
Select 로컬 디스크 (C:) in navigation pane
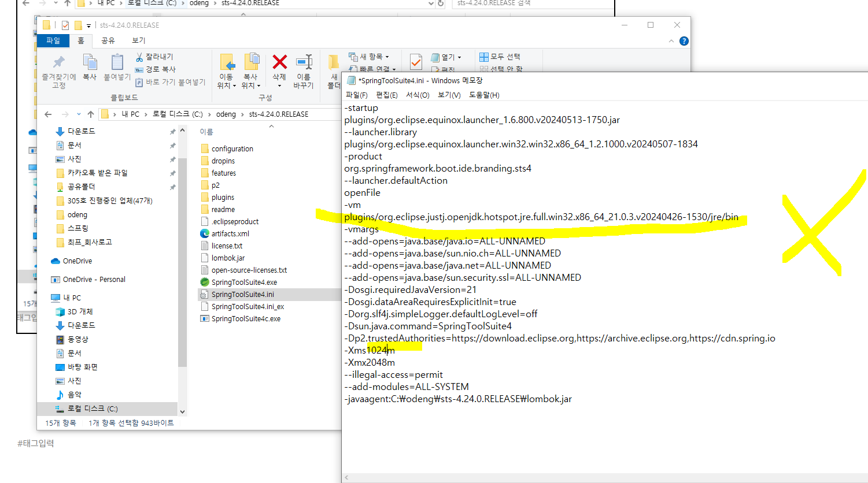pyautogui.click(x=93, y=408)
